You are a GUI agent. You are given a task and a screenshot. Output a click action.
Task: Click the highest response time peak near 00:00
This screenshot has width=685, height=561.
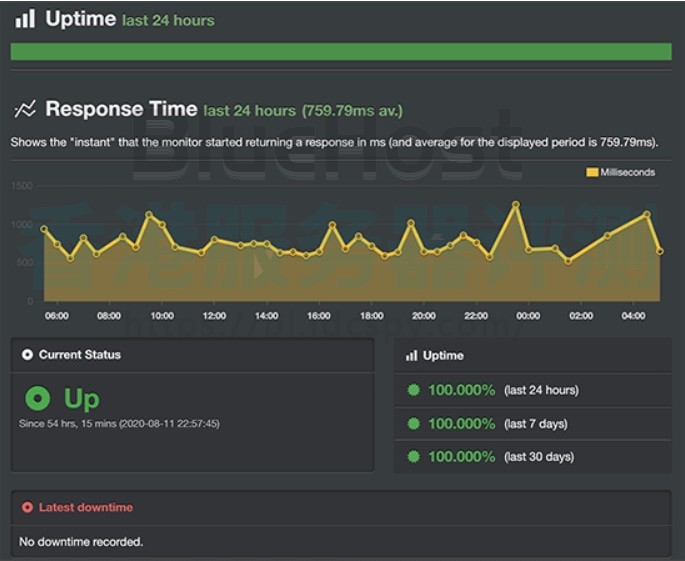tap(516, 204)
